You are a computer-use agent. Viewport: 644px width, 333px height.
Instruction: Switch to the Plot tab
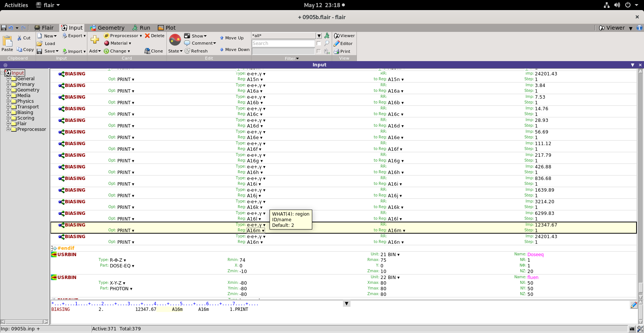click(167, 28)
